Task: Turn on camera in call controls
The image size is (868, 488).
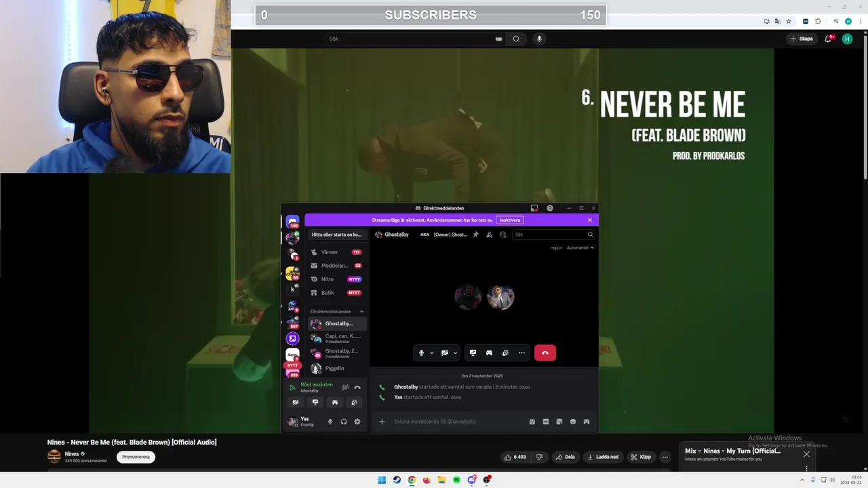Action: tap(445, 352)
